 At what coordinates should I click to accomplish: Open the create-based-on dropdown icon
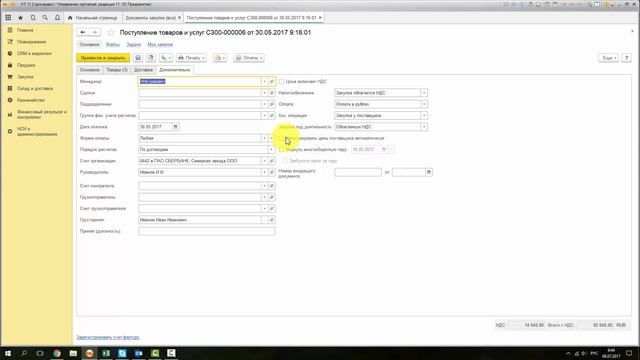click(165, 58)
